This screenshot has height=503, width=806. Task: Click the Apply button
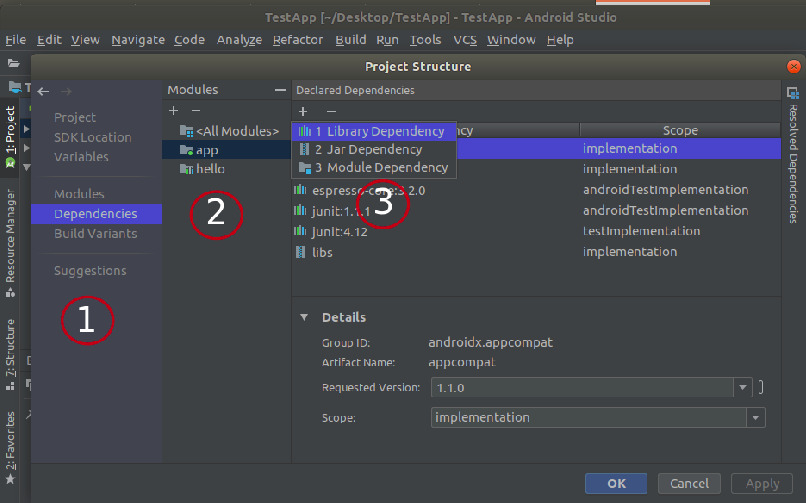(x=762, y=483)
